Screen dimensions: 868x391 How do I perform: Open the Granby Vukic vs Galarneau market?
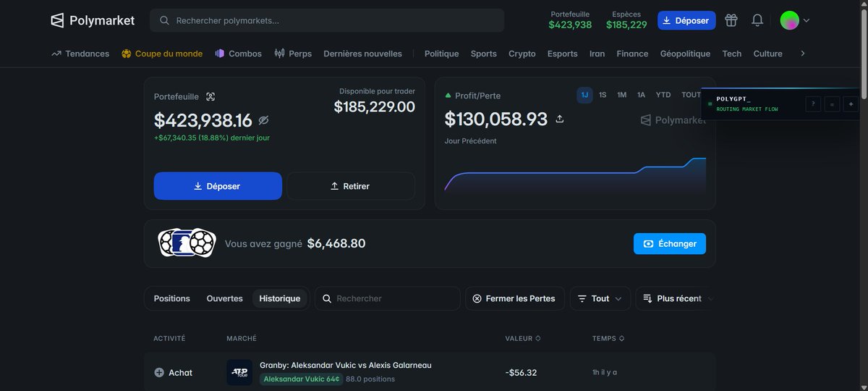tap(346, 365)
